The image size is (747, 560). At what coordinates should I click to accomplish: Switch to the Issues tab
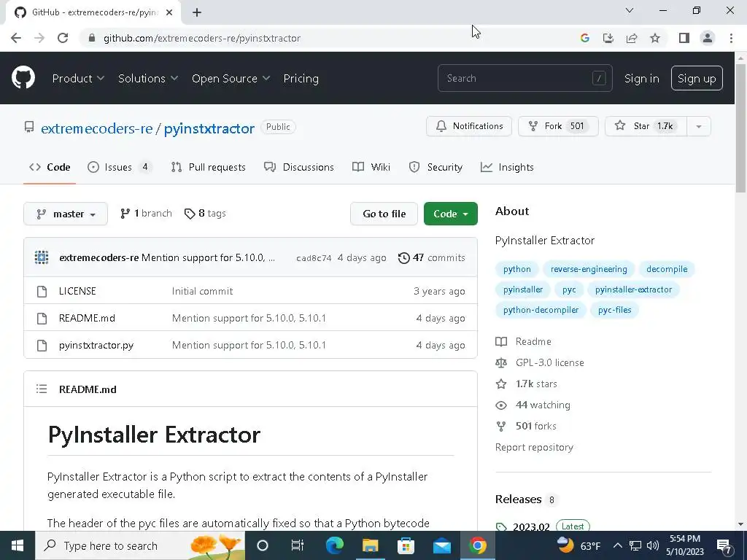coord(119,167)
